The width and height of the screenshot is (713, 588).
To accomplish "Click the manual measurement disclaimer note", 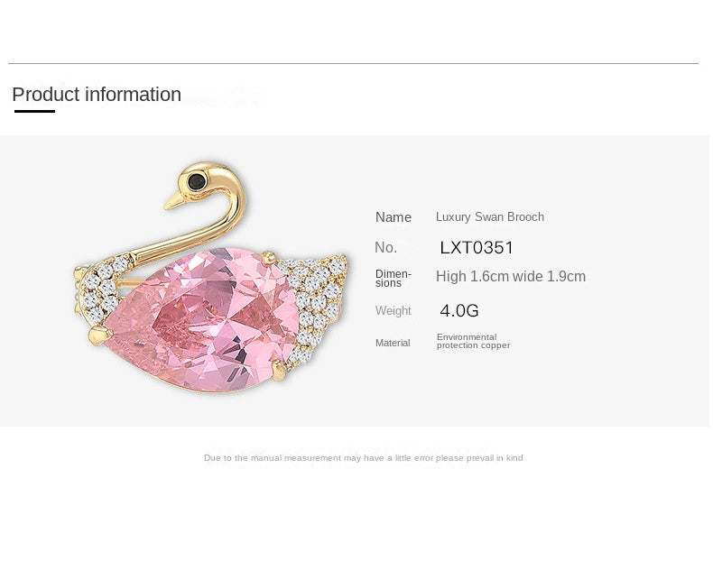I will [363, 458].
